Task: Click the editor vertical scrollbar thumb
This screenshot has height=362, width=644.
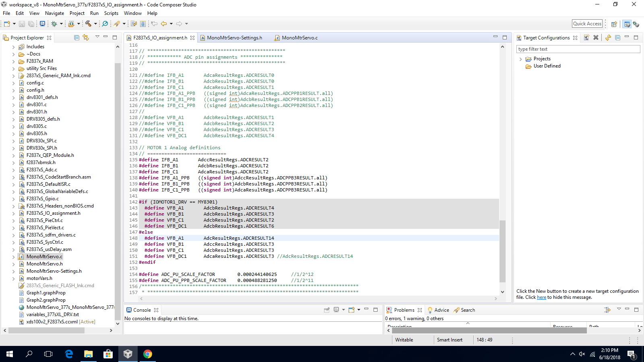Action: (x=502, y=251)
